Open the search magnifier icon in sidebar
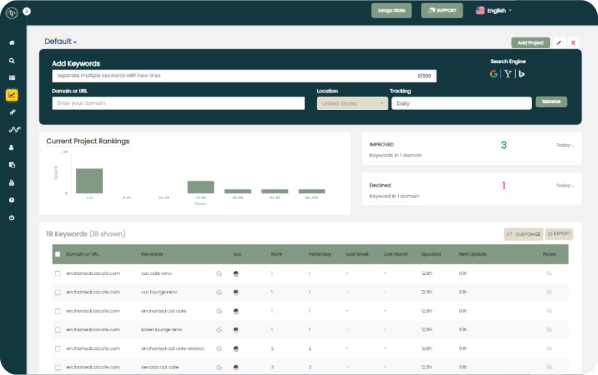This screenshot has height=375, width=598. tap(12, 61)
